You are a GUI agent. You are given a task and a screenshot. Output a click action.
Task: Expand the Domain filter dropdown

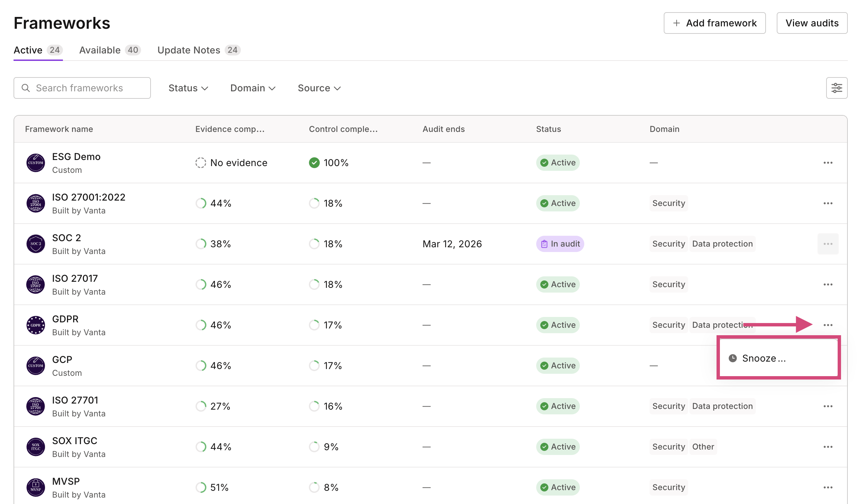pos(253,88)
